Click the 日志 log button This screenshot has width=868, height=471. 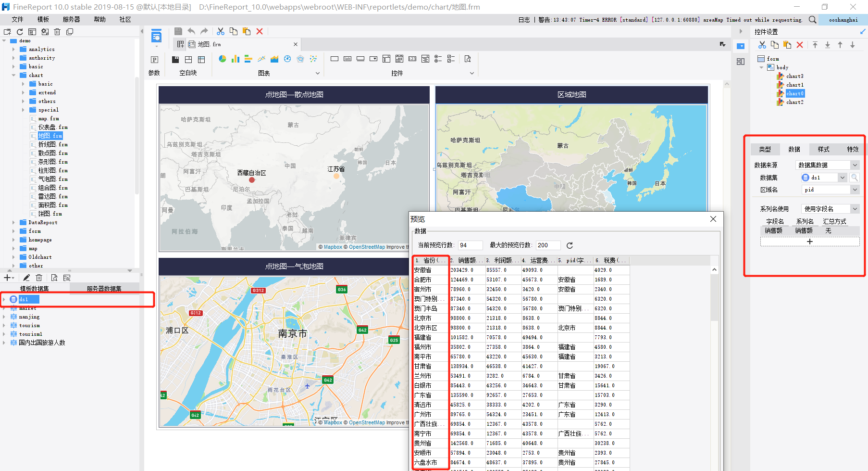524,20
